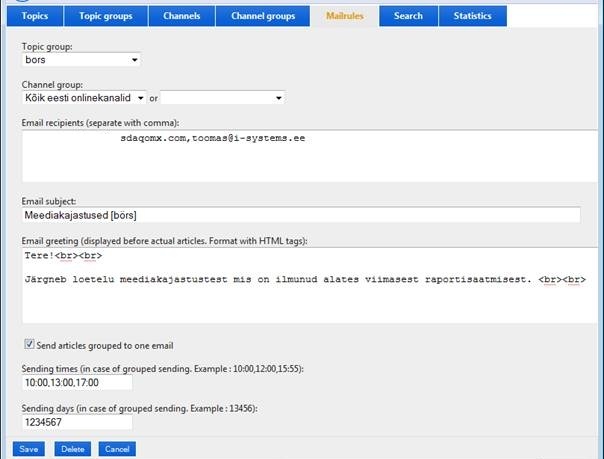Switch to the Search tab
Viewport: 604px width, 459px height.
[408, 16]
